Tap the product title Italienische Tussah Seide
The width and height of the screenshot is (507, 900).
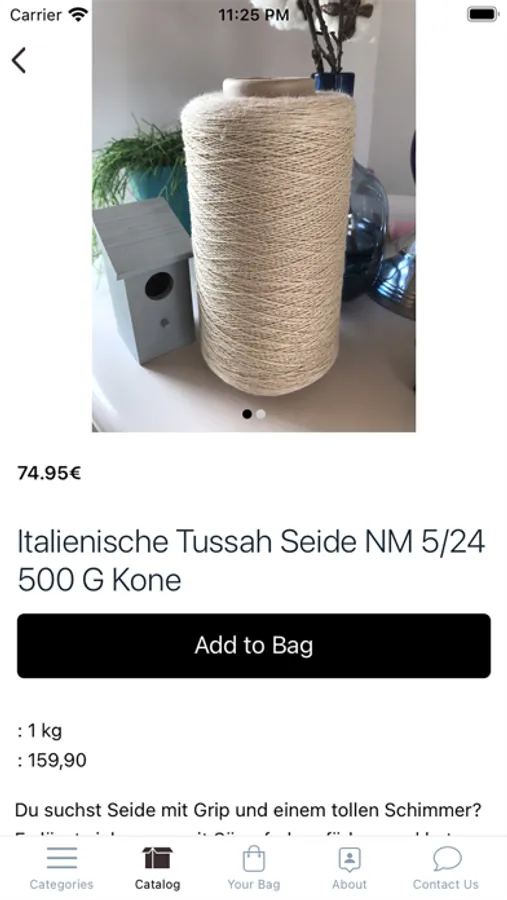[x=251, y=560]
